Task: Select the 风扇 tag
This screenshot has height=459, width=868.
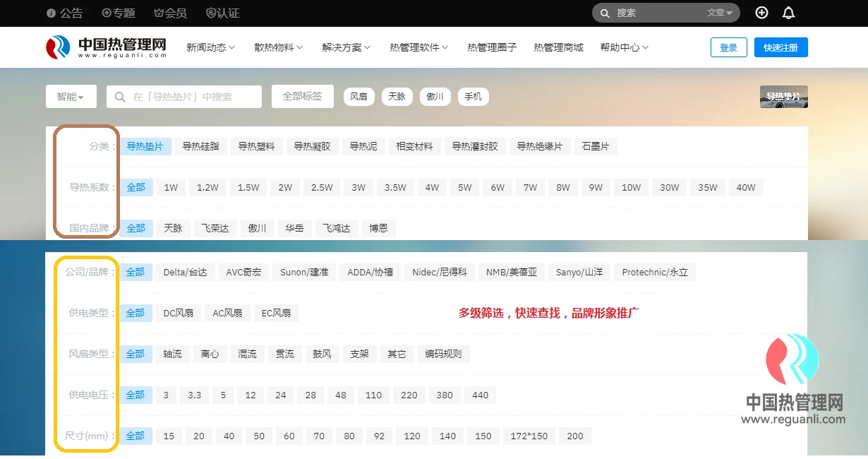Action: [x=358, y=97]
